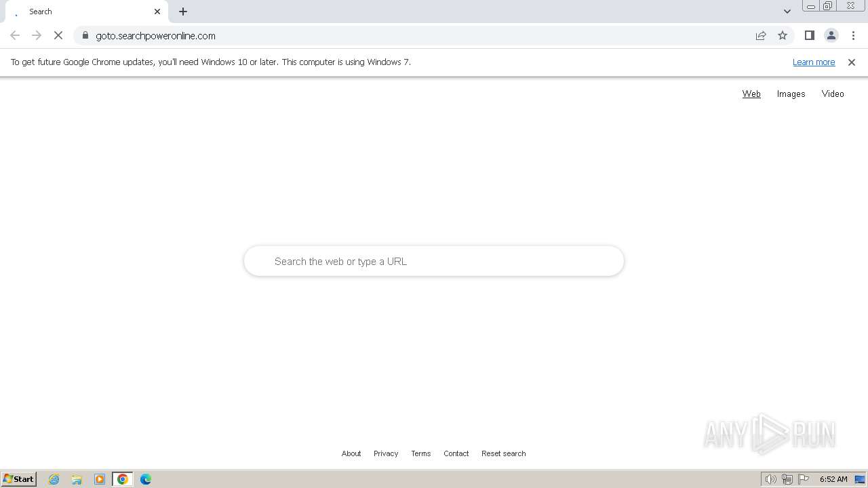The width and height of the screenshot is (868, 488).
Task: Minimize the Chrome window
Action: (810, 6)
